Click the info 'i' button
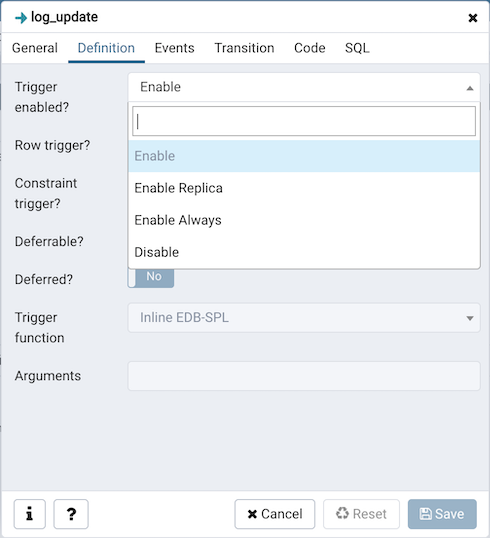Screen dimensions: 490x538 coord(30,514)
